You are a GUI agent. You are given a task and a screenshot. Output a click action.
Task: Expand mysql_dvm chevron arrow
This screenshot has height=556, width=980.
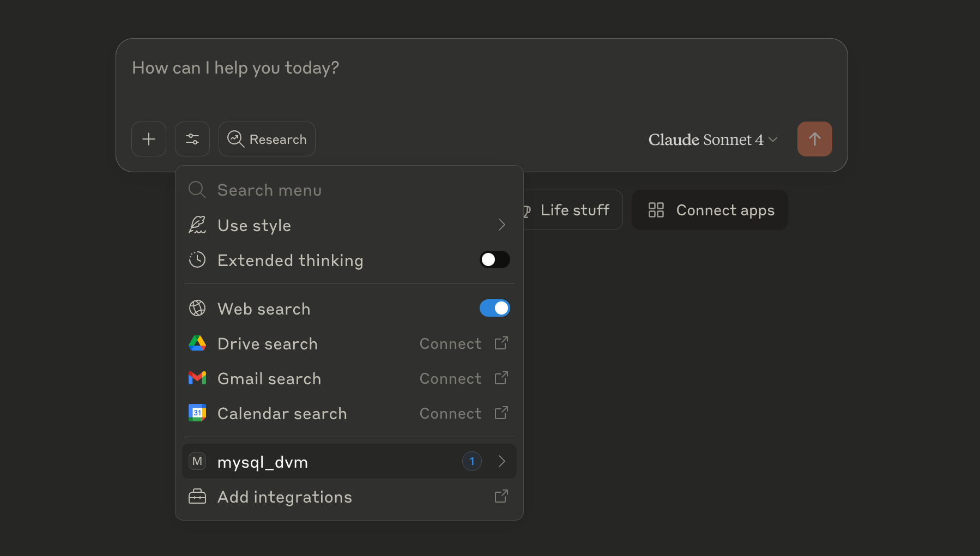click(502, 461)
